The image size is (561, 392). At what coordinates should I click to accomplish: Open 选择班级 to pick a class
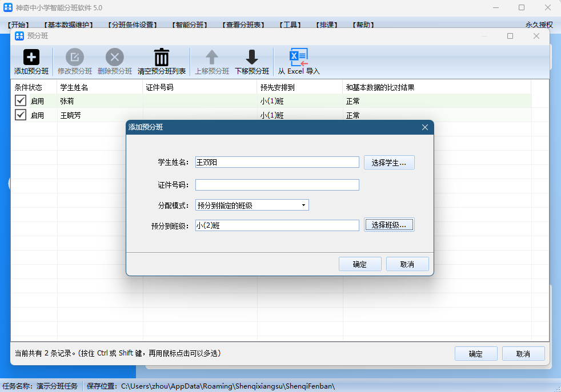click(389, 224)
